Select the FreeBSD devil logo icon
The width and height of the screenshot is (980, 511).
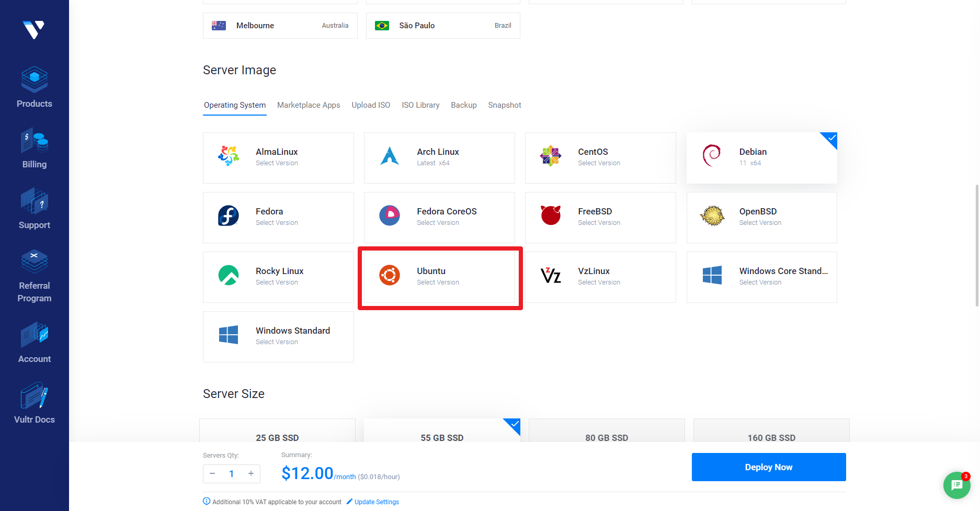tap(551, 215)
